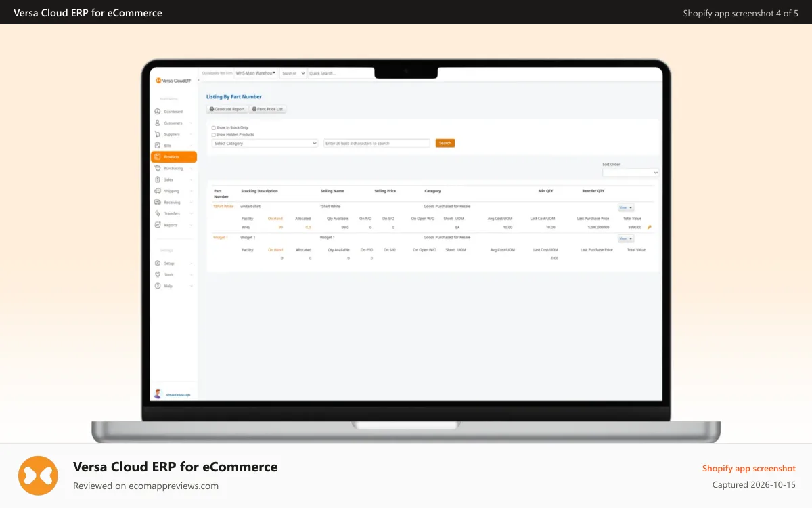
Task: Click the Listing By Part Number heading
Action: pos(234,97)
